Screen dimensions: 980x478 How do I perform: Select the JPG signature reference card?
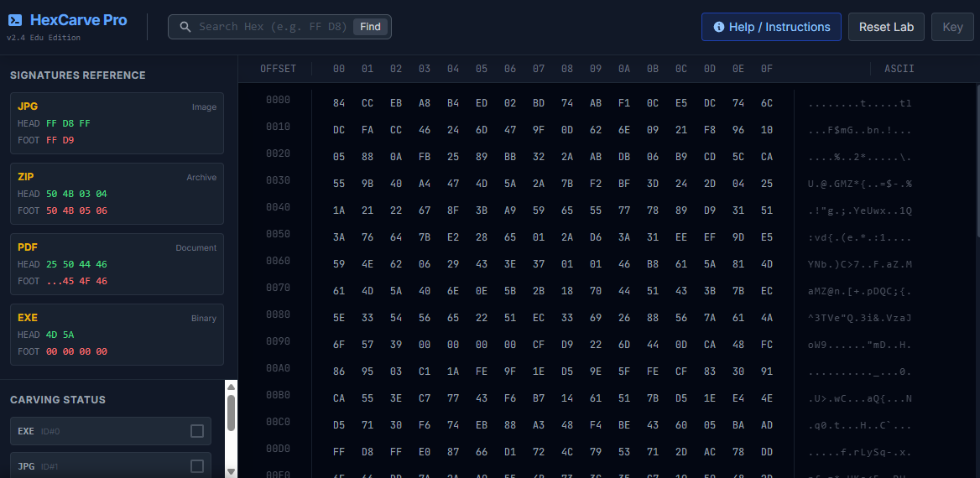[x=117, y=123]
